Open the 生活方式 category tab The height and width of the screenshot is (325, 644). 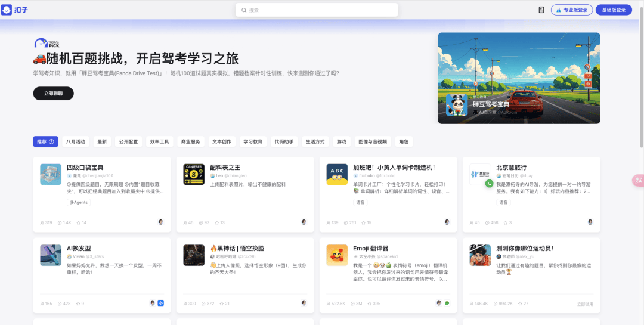pos(315,141)
